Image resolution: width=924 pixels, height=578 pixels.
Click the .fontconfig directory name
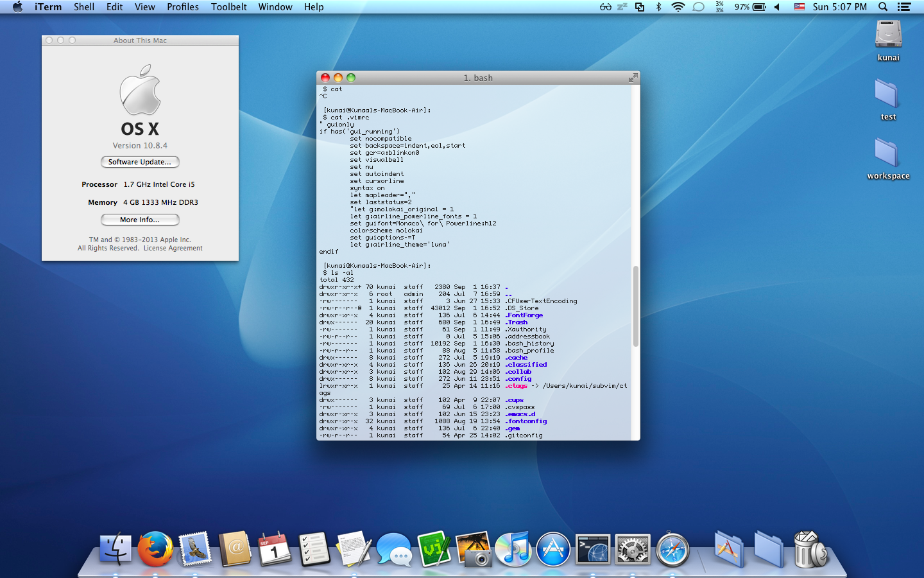(x=526, y=421)
